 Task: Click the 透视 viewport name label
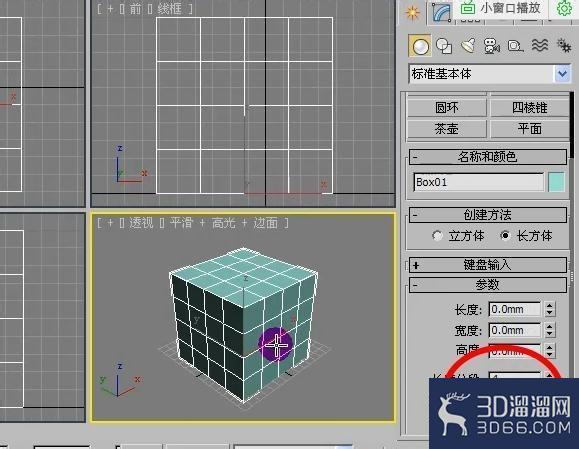pos(141,223)
